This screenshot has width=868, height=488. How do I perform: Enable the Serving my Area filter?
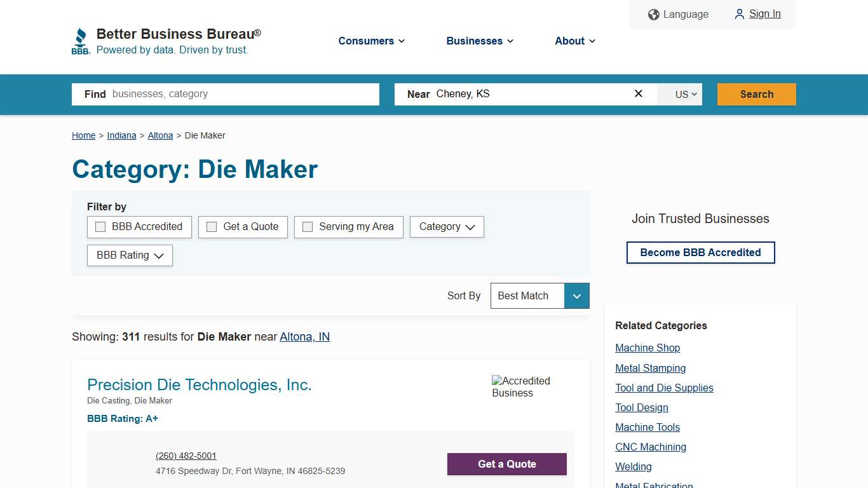pos(308,226)
